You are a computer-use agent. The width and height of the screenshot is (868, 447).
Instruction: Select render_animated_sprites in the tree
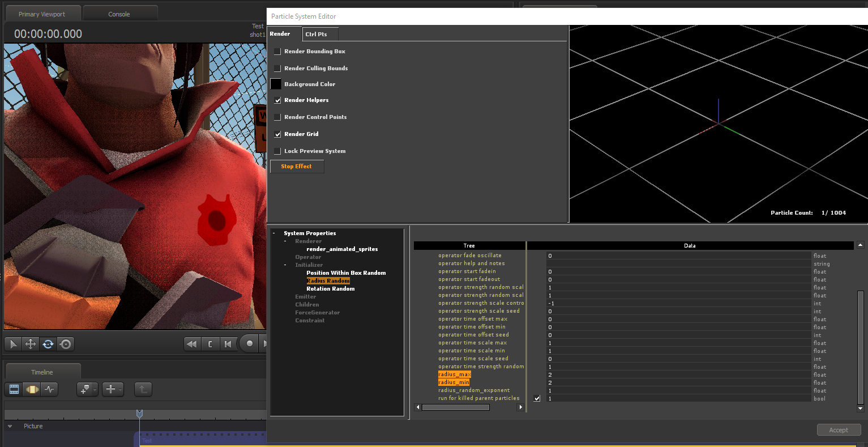[x=342, y=249]
